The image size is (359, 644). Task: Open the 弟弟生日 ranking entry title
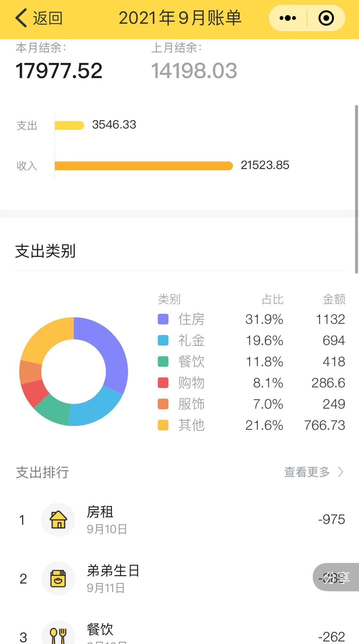point(113,570)
